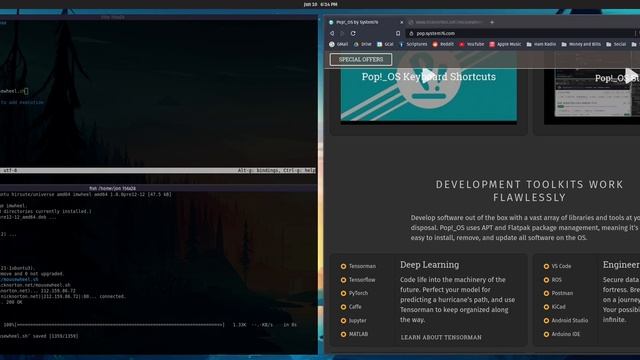
Task: Click the Deep Learning card heading
Action: (429, 264)
